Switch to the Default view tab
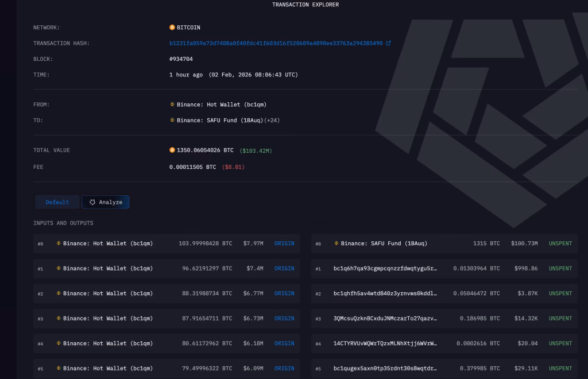The image size is (588, 379). [57, 202]
